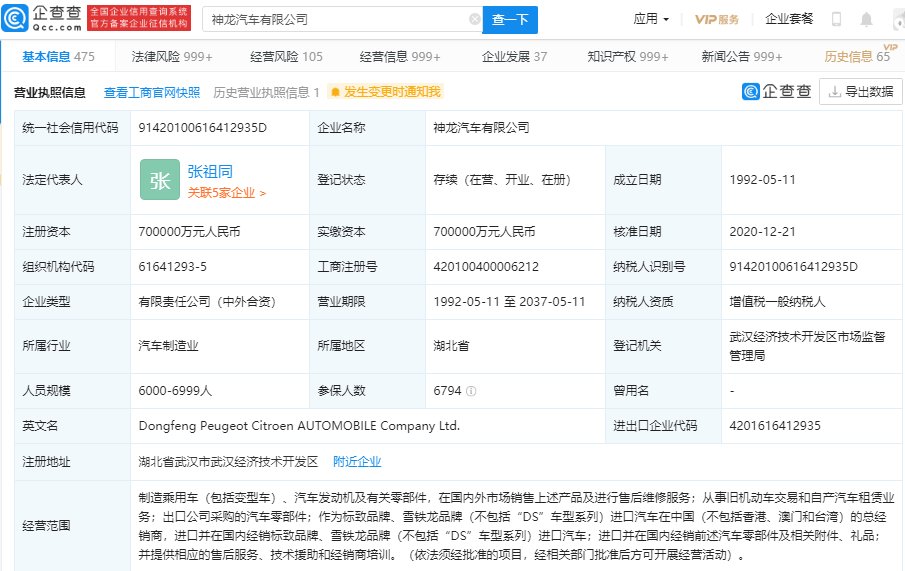Clear the search field with the X icon
The image size is (905, 571).
point(474,20)
